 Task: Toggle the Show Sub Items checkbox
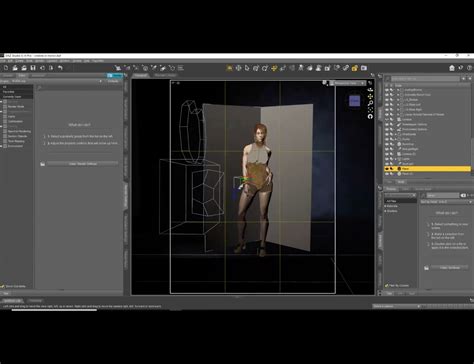(x=3, y=286)
